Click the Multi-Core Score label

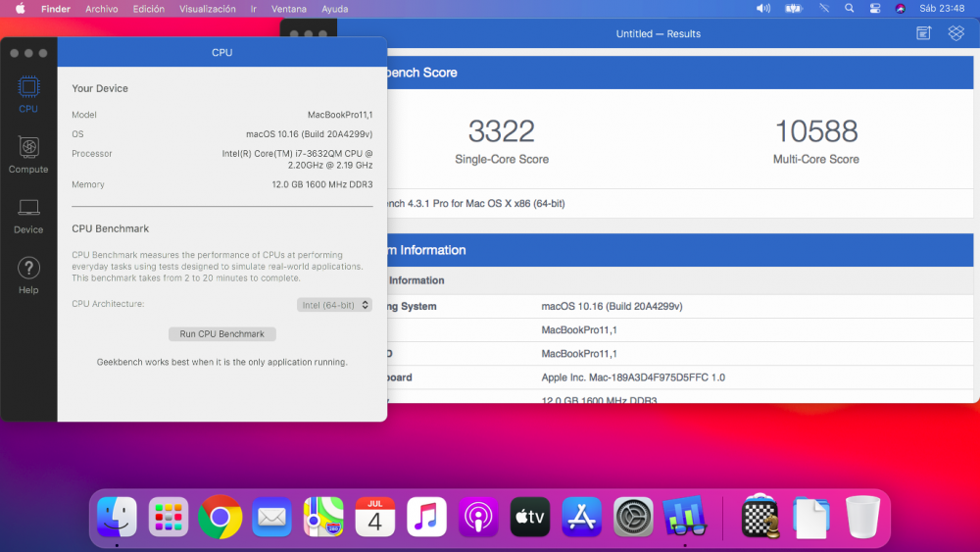815,160
